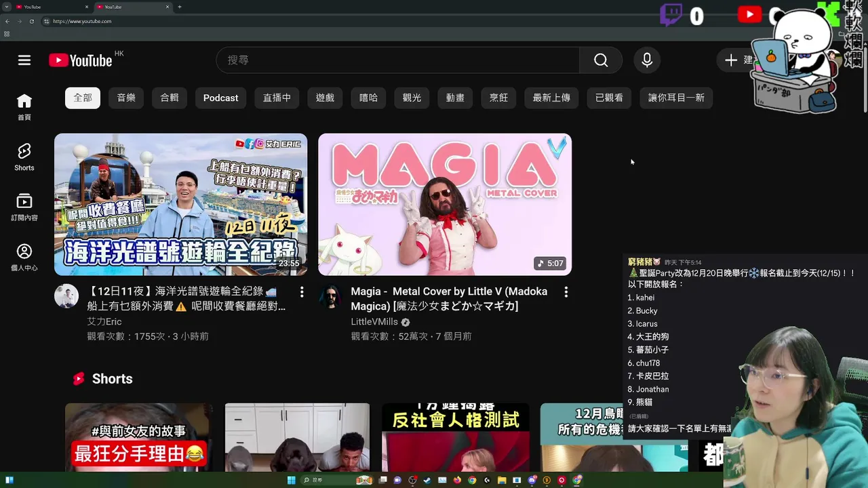Image resolution: width=868 pixels, height=488 pixels.
Task: Select the Podcast filter chip
Action: click(x=221, y=98)
